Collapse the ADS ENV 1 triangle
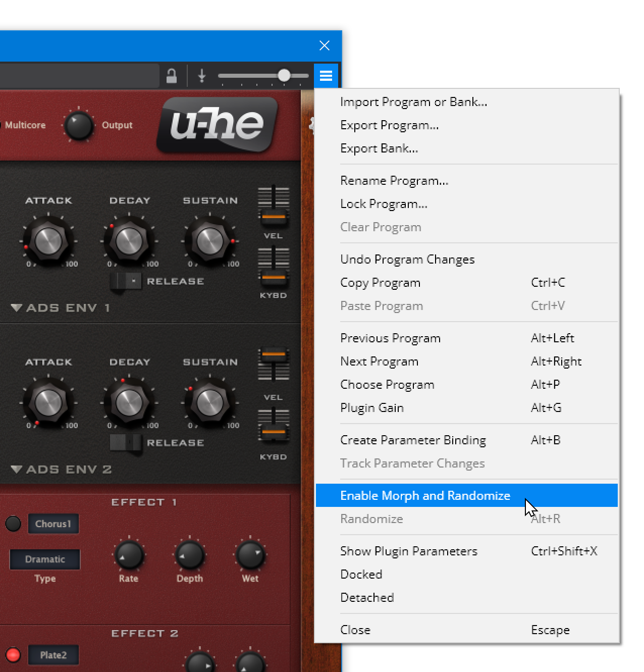644x672 pixels. [x=16, y=307]
